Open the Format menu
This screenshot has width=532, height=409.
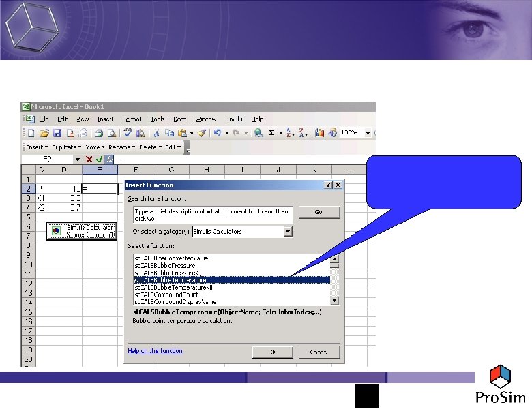point(132,119)
